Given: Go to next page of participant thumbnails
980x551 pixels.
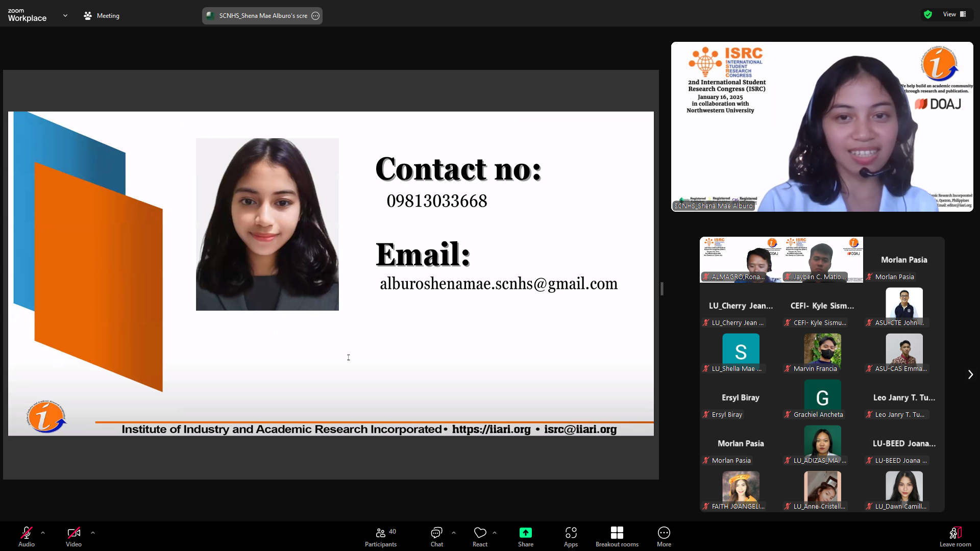Looking at the screenshot, I should point(970,374).
